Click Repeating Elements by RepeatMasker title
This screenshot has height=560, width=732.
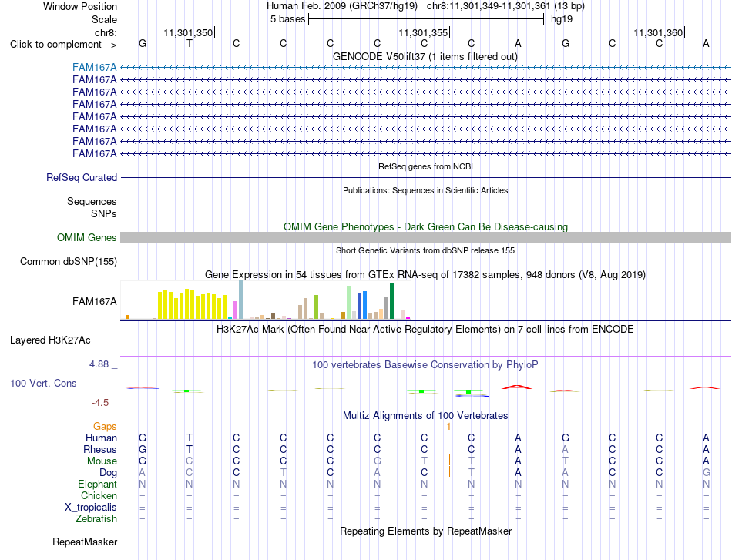tap(425, 531)
